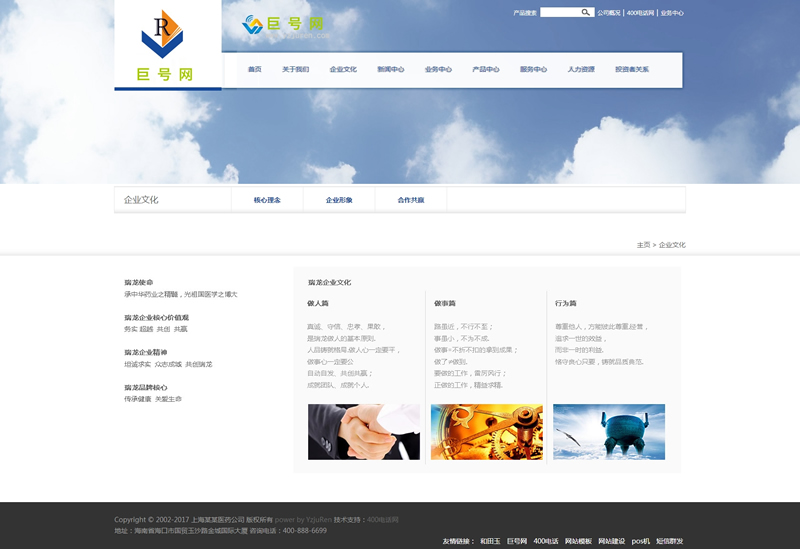The width and height of the screenshot is (800, 549).
Task: Click the 巨号网 square logo at top left
Action: 167,45
